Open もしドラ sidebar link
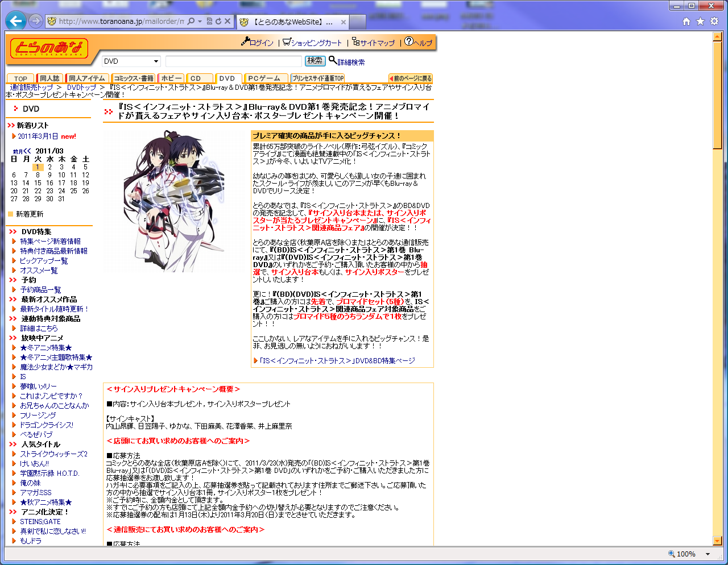Screen dimensions: 728x565 click(x=31, y=541)
